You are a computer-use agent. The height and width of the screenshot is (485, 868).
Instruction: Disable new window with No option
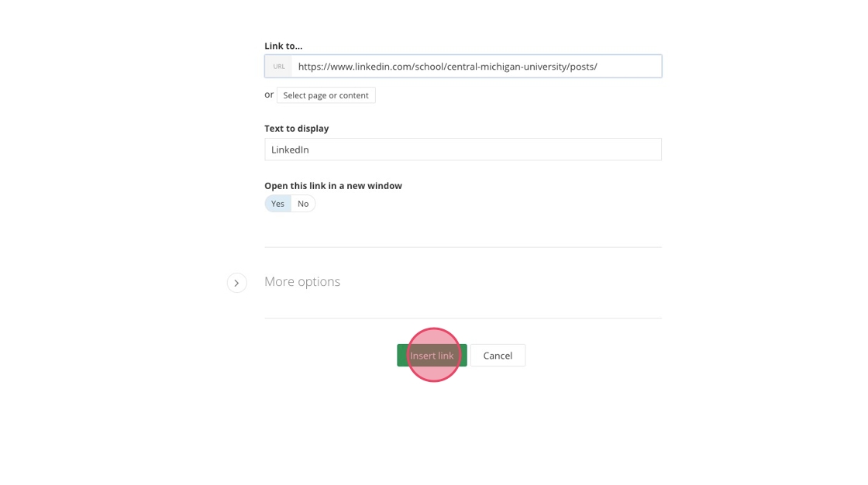pos(303,204)
